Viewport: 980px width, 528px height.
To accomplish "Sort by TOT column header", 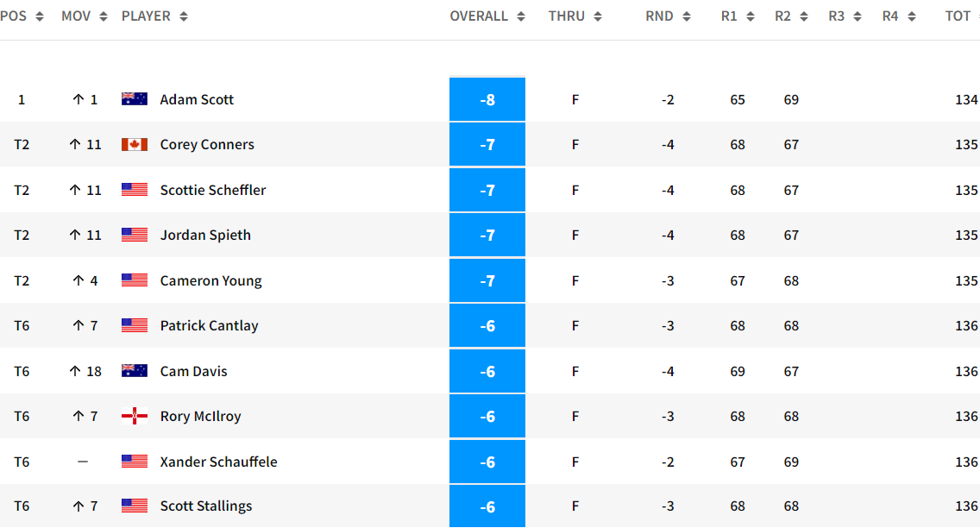I will point(958,16).
